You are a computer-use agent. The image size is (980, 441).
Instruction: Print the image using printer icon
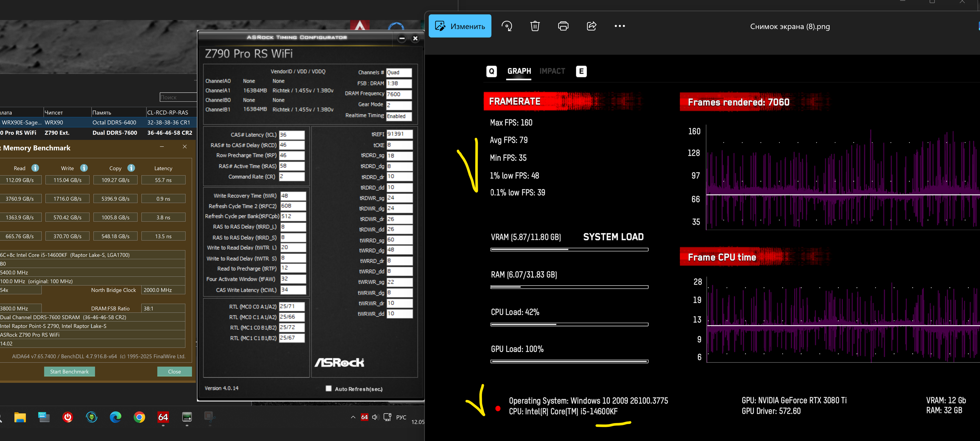pos(563,26)
